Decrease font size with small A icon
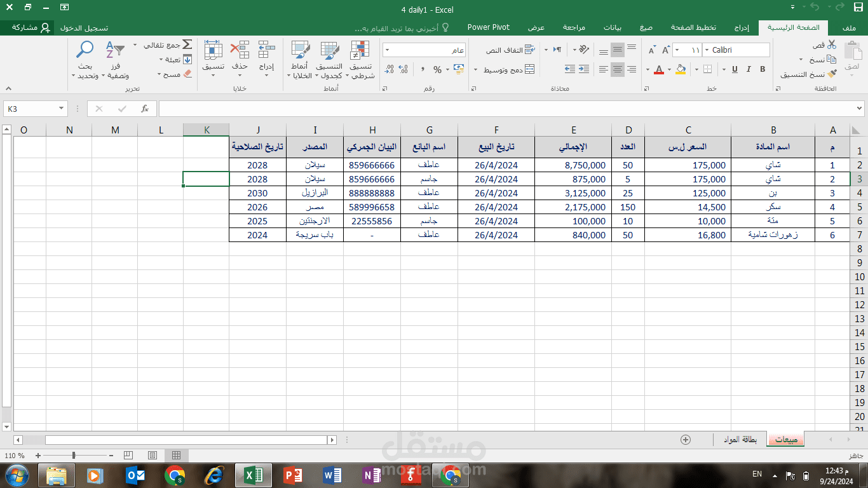The image size is (868, 488). [652, 50]
